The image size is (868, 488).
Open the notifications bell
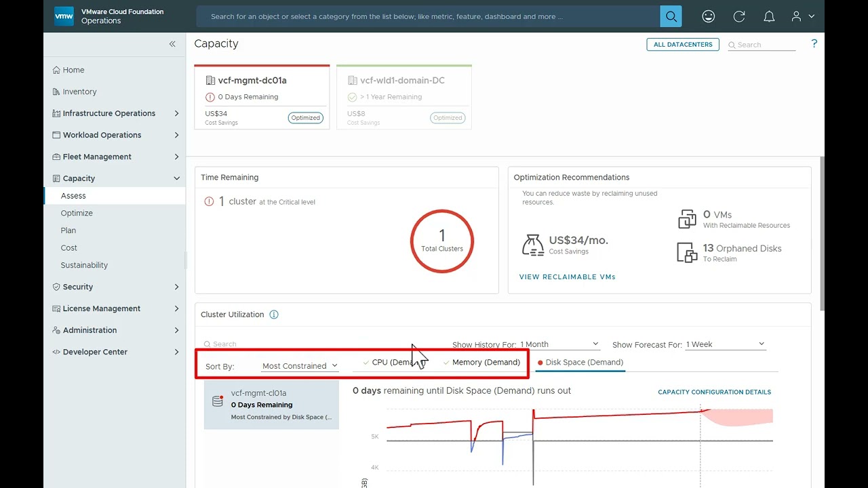(x=769, y=16)
